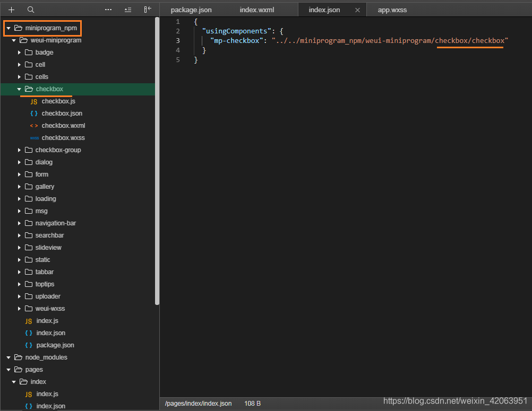Select the miniprogram_npm folder name

pos(51,28)
